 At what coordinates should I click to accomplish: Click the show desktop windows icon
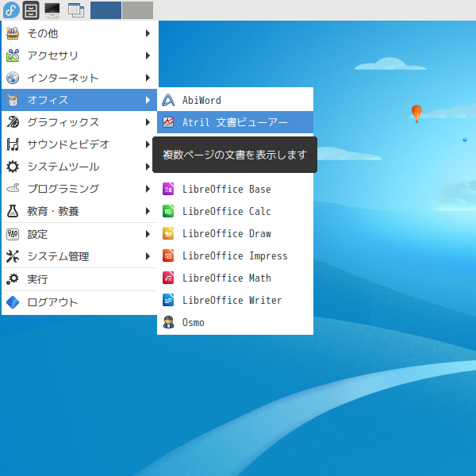point(76,10)
